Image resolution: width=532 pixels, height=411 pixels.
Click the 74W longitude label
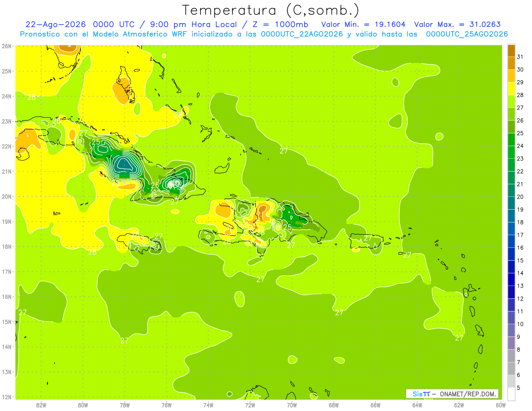pyautogui.click(x=208, y=404)
